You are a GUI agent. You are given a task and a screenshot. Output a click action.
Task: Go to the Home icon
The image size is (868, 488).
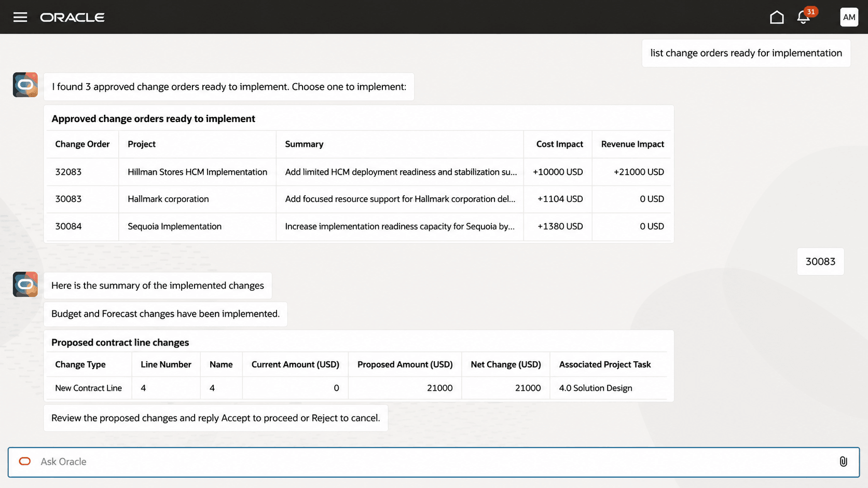pyautogui.click(x=777, y=17)
